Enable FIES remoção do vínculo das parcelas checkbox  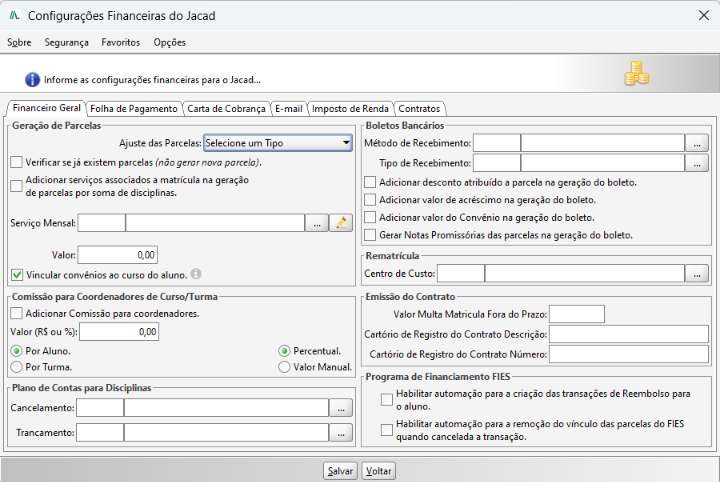[x=387, y=430]
